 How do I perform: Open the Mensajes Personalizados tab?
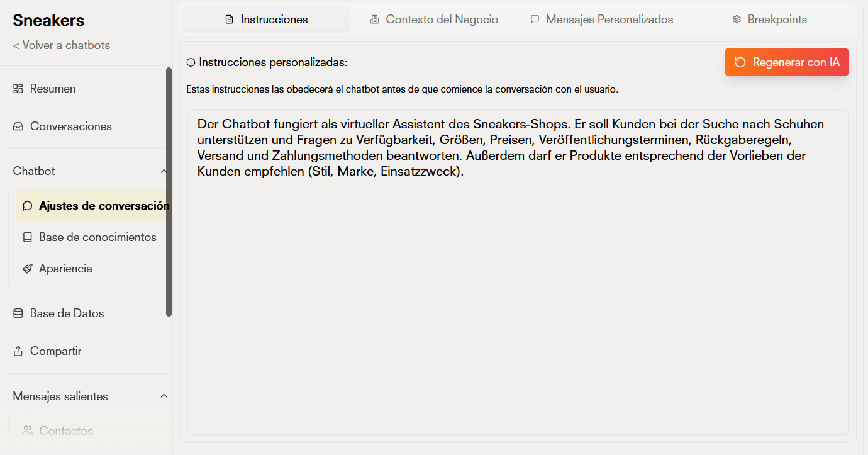[601, 20]
